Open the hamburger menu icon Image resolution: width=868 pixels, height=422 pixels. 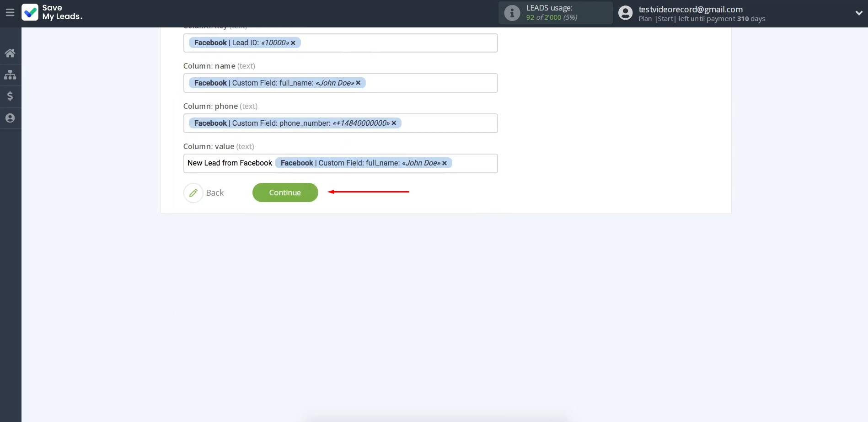click(10, 13)
